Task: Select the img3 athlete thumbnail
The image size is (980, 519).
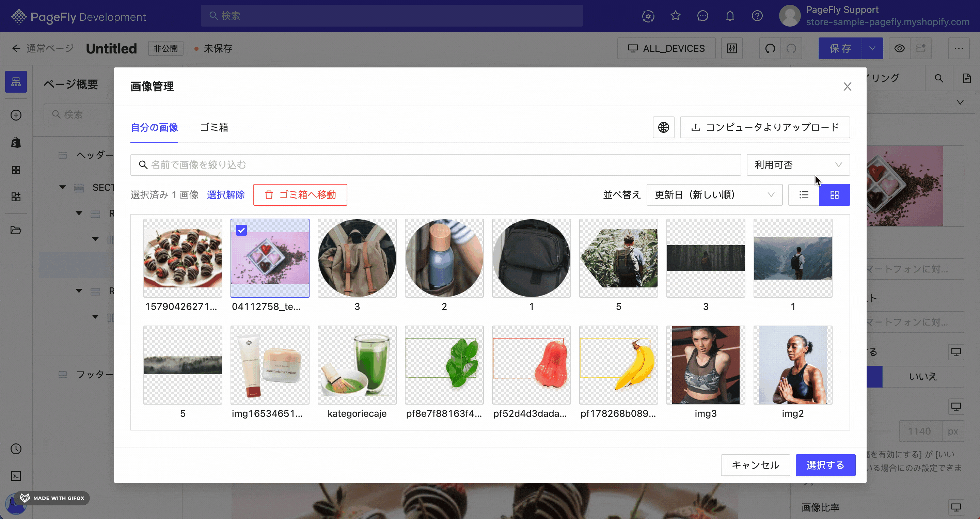Action: [x=706, y=365]
